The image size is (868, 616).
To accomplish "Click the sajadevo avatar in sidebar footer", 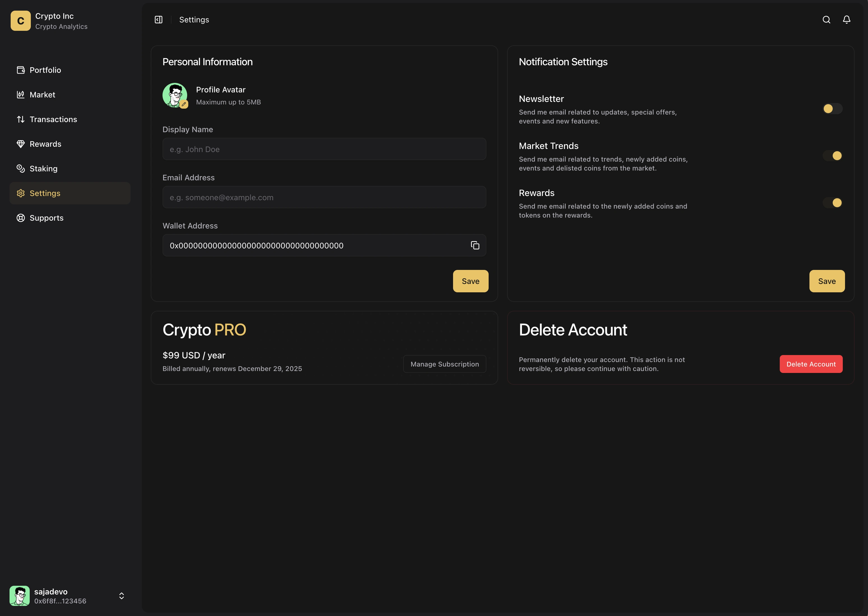I will point(20,596).
